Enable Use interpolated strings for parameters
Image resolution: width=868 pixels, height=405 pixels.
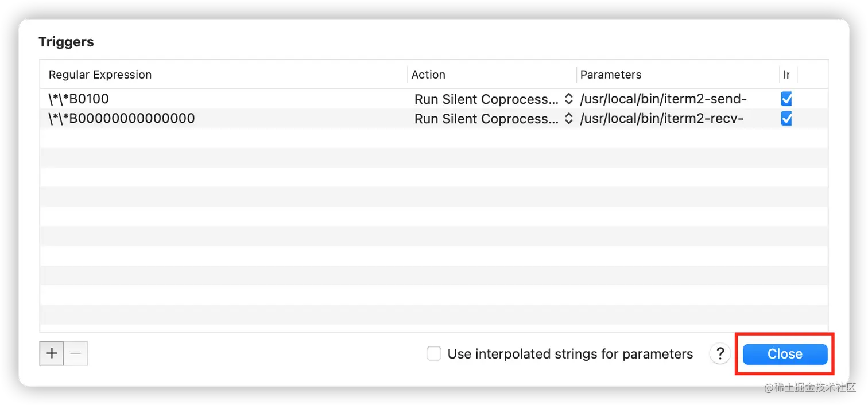[x=434, y=354]
